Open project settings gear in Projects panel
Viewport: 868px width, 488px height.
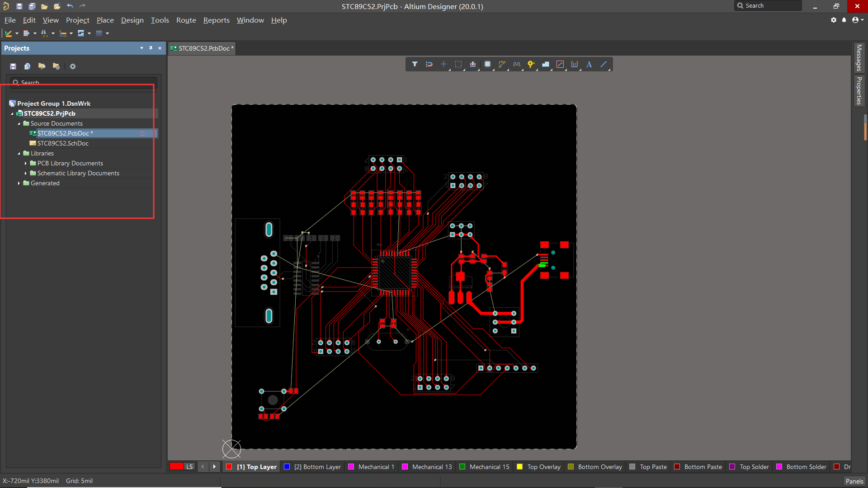point(72,66)
